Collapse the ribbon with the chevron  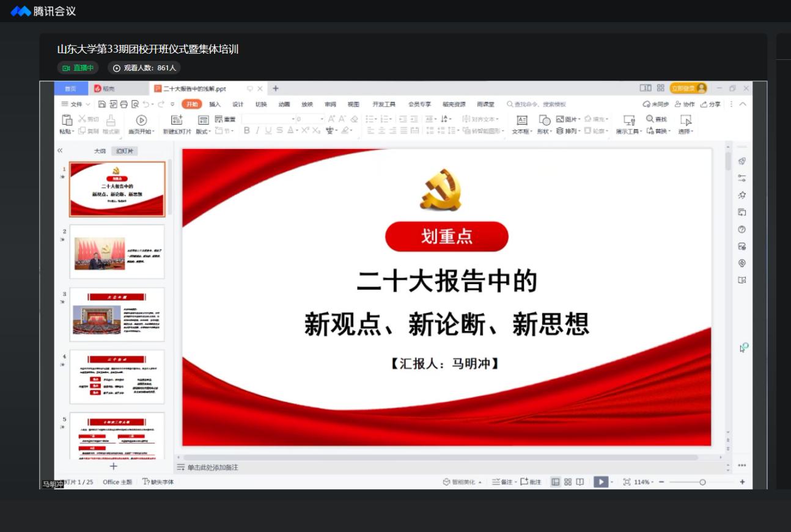tap(743, 104)
